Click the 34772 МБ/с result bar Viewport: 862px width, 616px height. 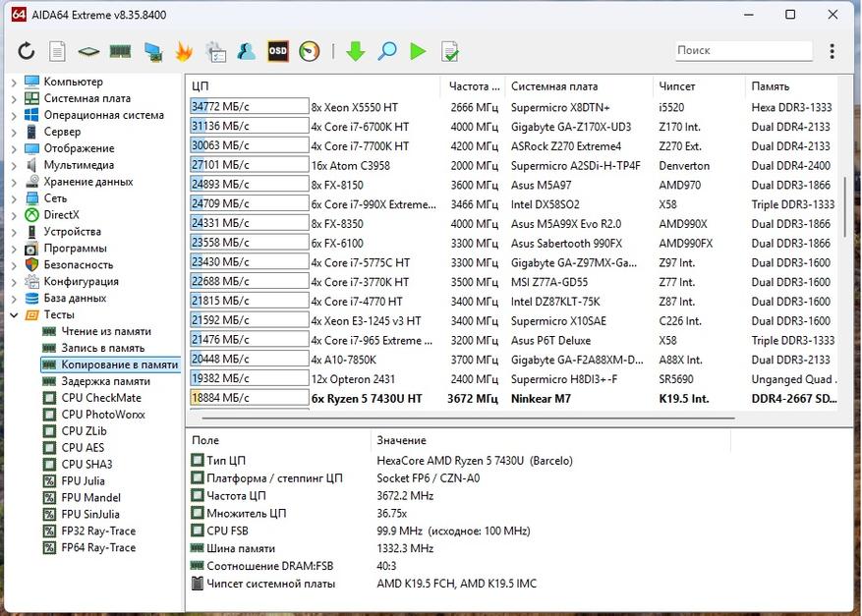point(250,107)
